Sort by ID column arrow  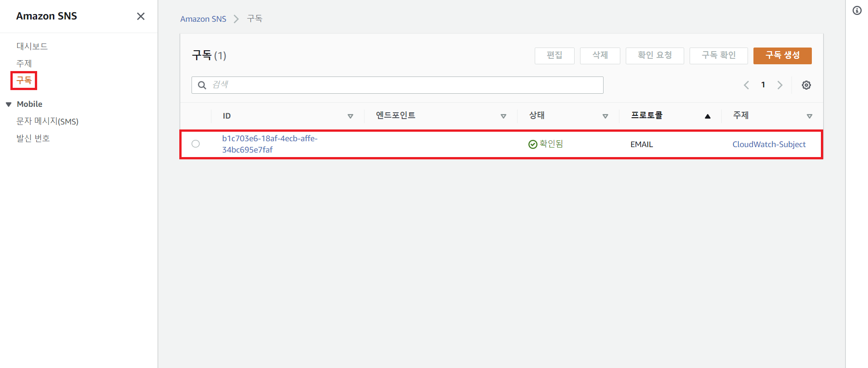point(350,116)
